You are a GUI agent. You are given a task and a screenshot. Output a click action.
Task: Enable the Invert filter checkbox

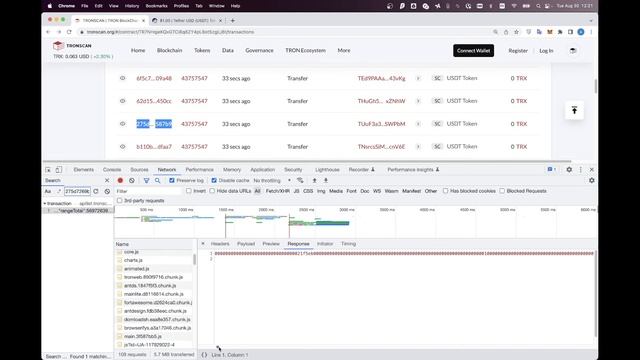click(189, 191)
